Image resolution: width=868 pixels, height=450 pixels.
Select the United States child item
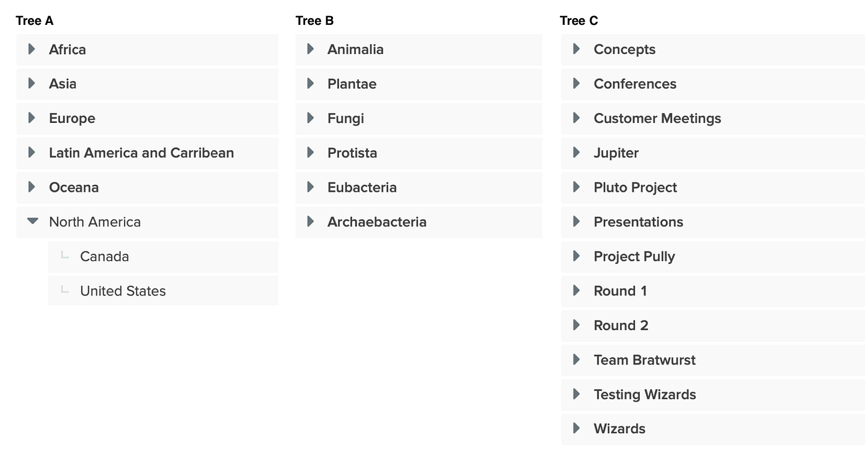(123, 291)
